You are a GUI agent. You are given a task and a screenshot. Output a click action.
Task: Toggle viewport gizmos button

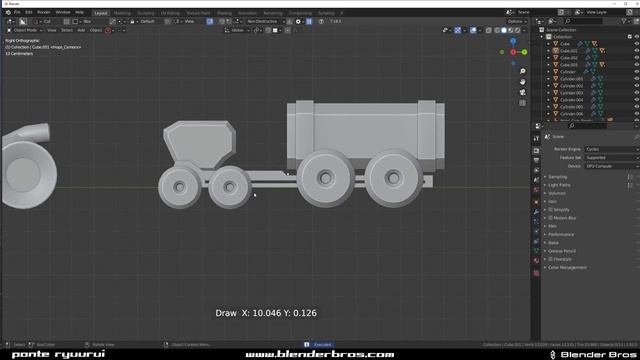click(458, 30)
